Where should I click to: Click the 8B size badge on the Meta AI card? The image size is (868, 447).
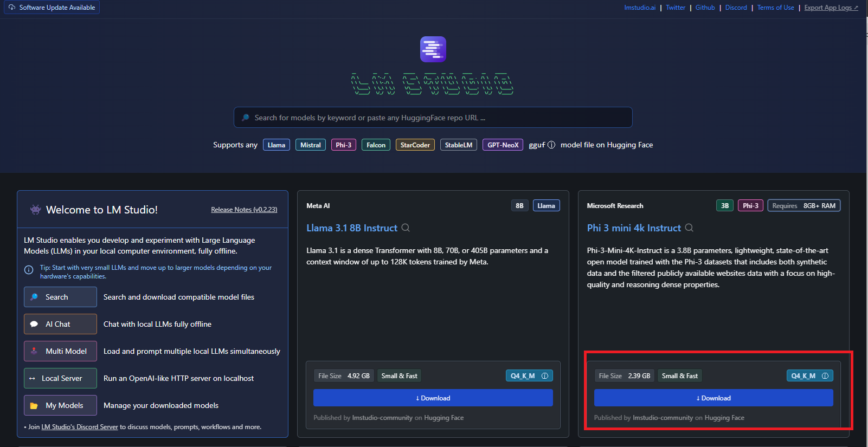(519, 205)
